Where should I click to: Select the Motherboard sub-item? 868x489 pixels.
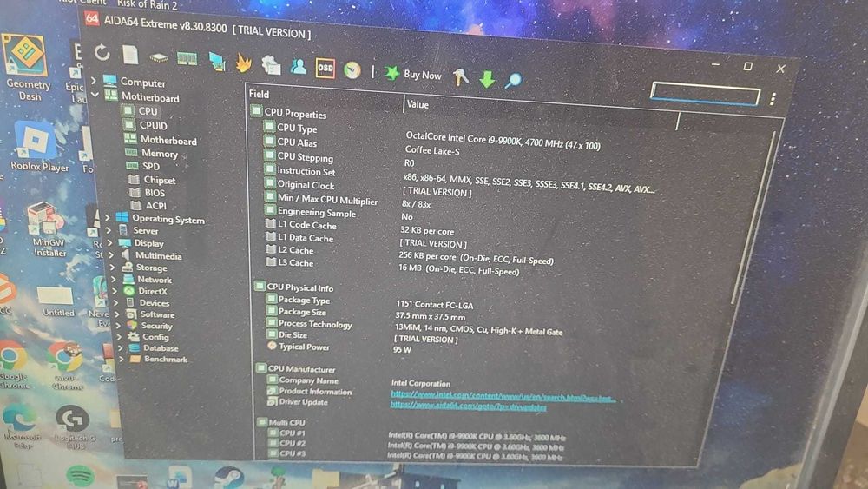pyautogui.click(x=168, y=140)
